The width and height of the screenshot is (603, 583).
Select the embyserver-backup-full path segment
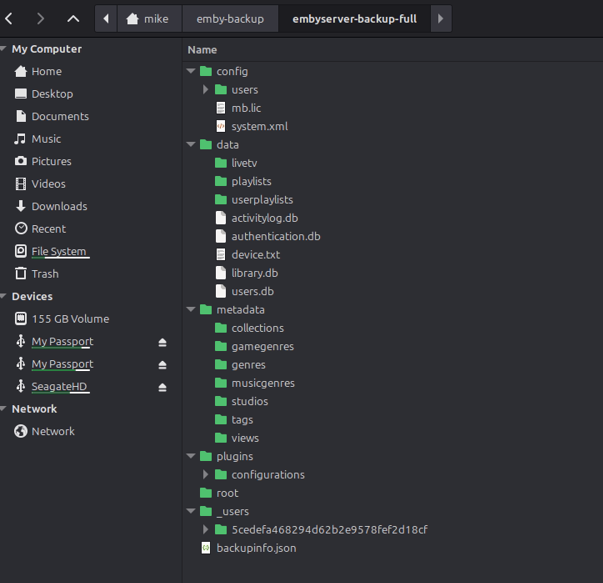(354, 18)
